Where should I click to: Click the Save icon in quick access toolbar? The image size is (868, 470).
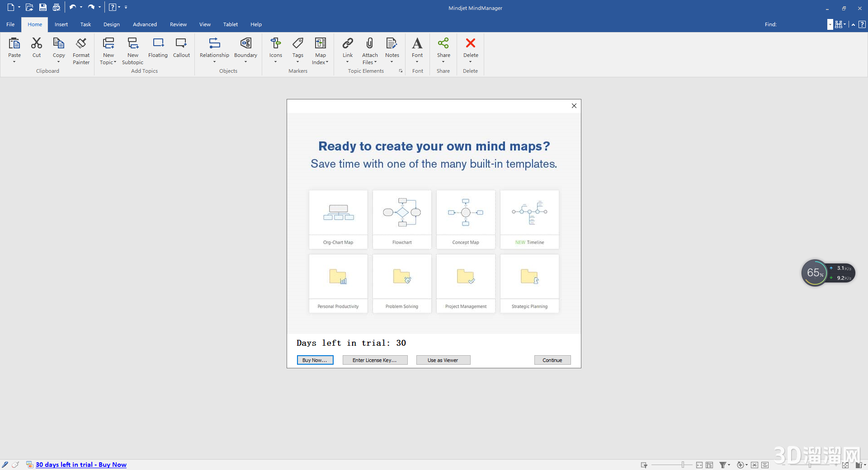pos(43,7)
